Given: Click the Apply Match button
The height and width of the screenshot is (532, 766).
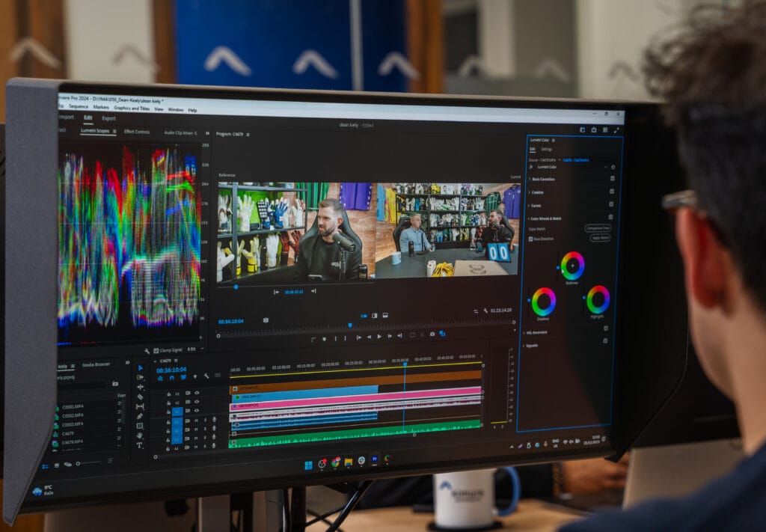Looking at the screenshot, I should [x=600, y=238].
